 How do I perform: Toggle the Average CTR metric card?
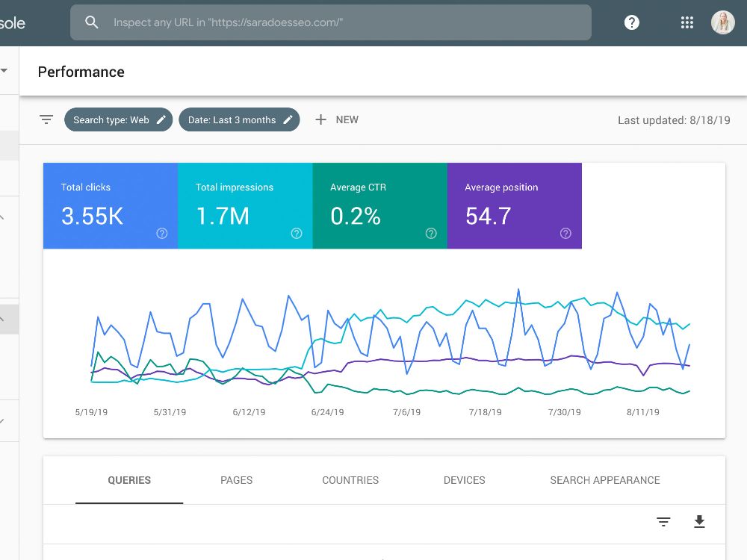point(380,206)
